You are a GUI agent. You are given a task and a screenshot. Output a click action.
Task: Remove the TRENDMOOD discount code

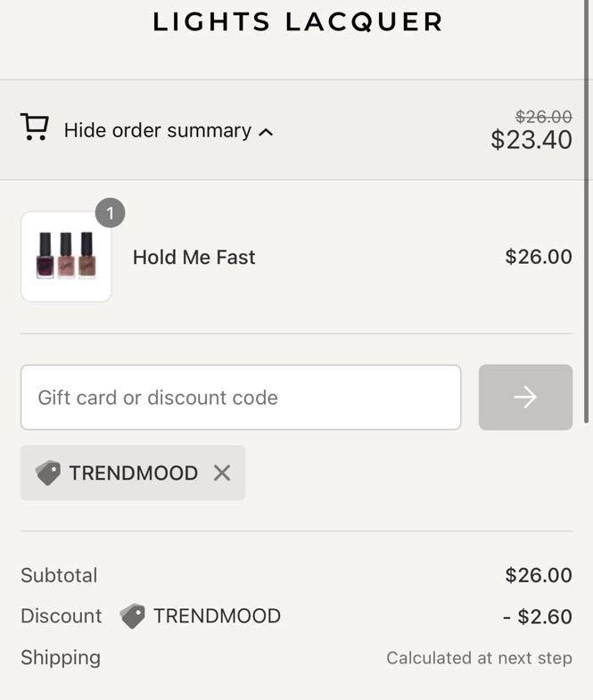point(222,473)
